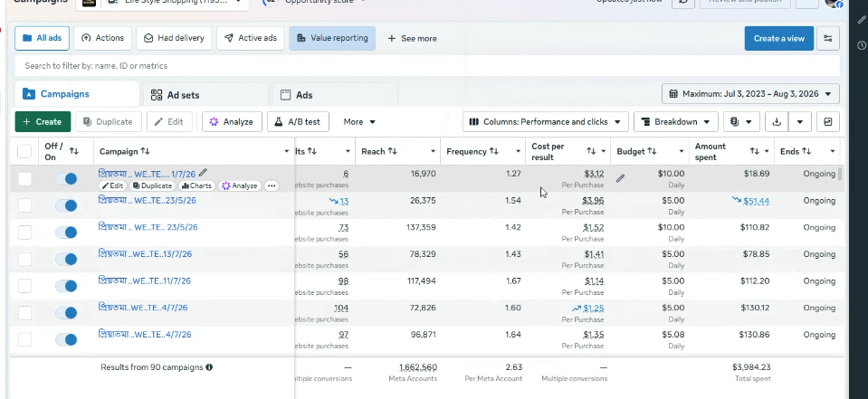868x399 pixels.
Task: Switch off the toggle for the row reaching 137,359
Action: click(x=66, y=233)
